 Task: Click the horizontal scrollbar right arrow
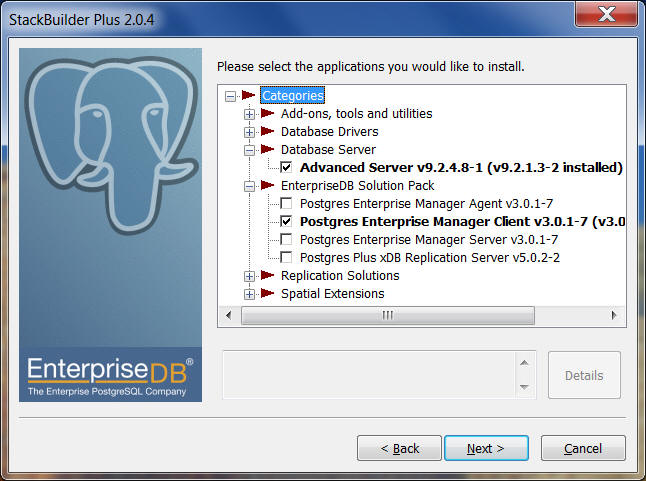pyautogui.click(x=614, y=315)
